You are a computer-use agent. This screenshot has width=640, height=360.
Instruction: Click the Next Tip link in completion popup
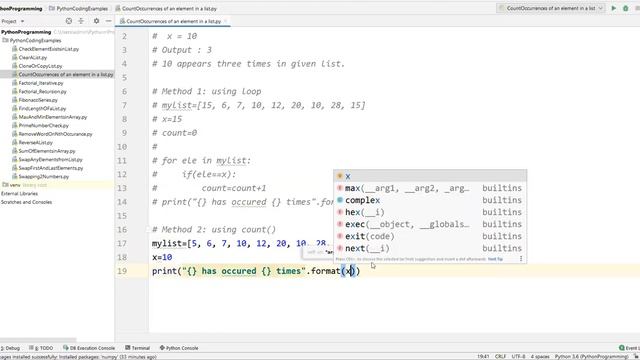495,259
